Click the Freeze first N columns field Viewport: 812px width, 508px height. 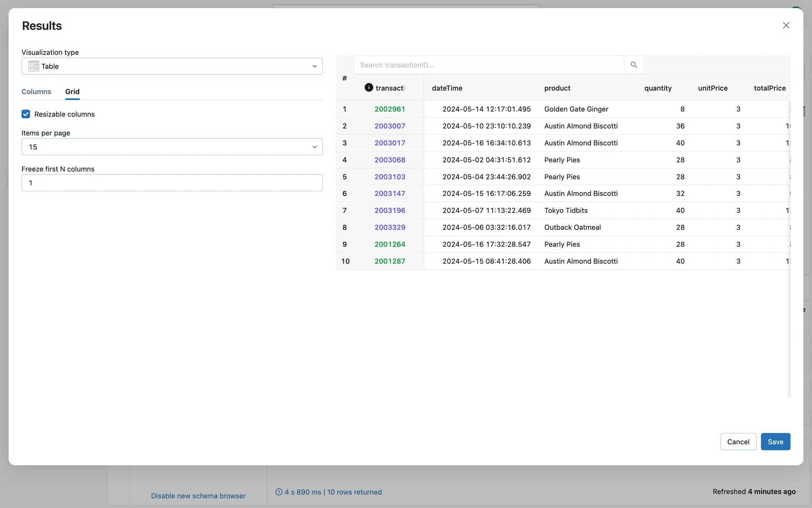(172, 183)
